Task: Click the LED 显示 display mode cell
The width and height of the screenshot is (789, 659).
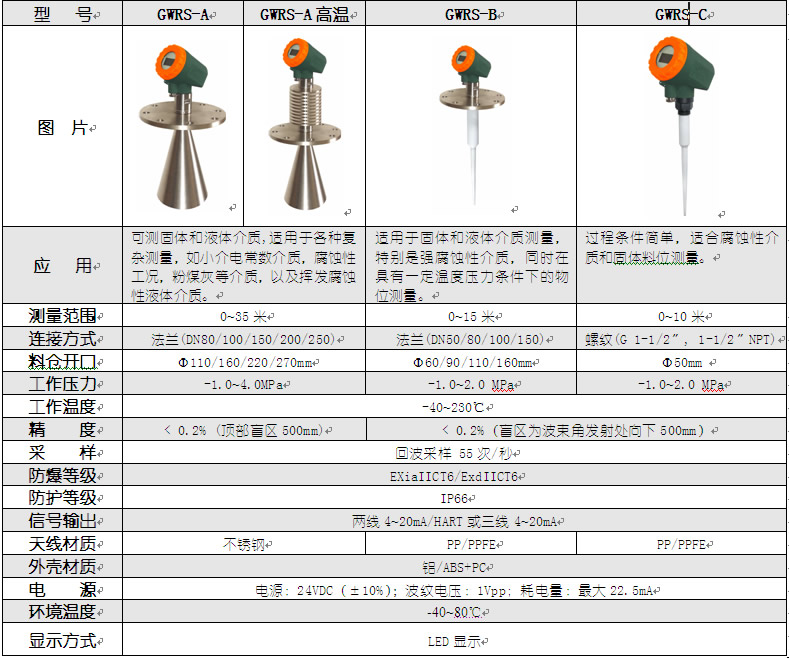Action: 455,641
